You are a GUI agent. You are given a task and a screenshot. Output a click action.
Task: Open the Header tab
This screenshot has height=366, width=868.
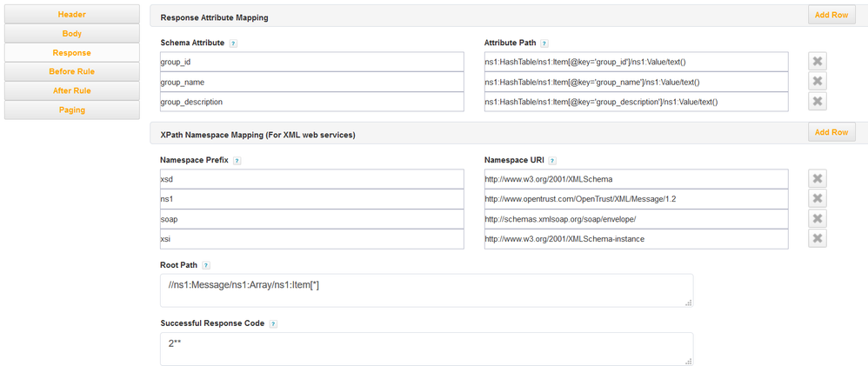71,15
